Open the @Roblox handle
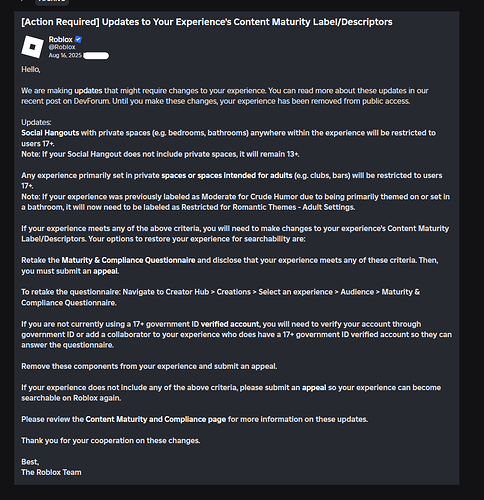 62,47
